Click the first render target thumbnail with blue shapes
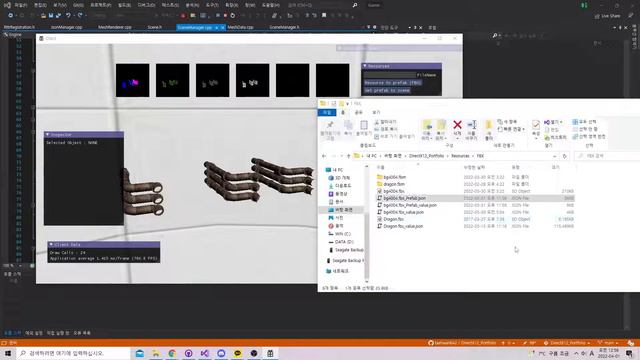The width and height of the screenshot is (640, 360). [x=133, y=80]
